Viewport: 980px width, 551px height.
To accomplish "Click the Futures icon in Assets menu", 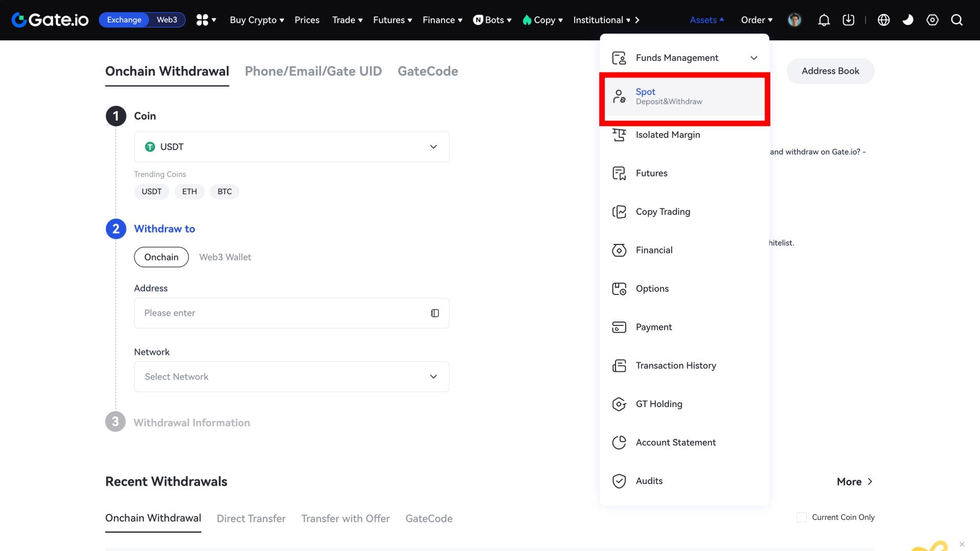I will click(x=619, y=173).
